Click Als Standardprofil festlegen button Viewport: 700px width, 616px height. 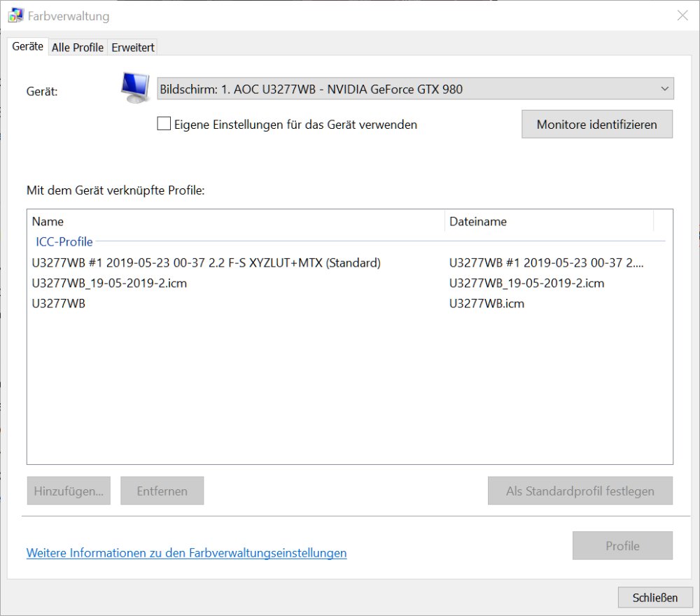(580, 491)
